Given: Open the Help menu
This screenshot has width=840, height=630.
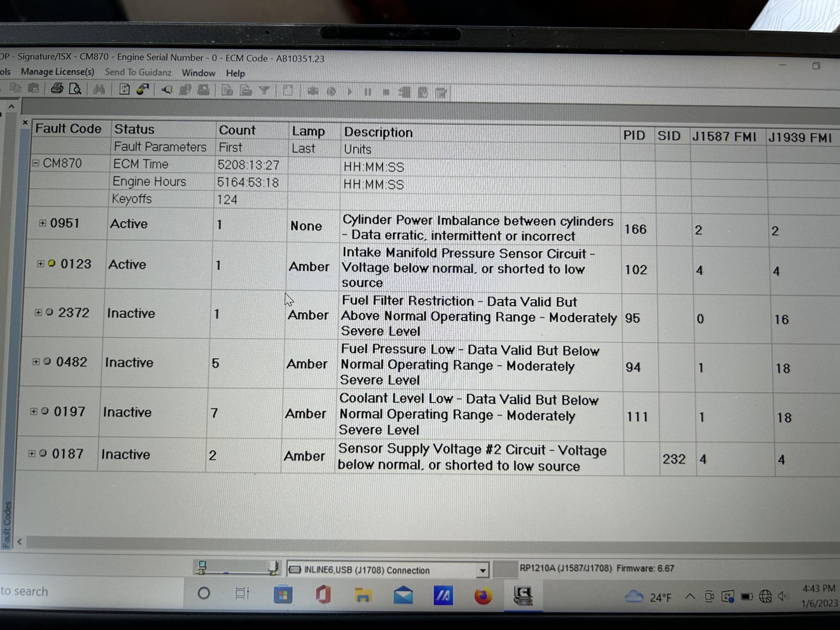Looking at the screenshot, I should 235,73.
